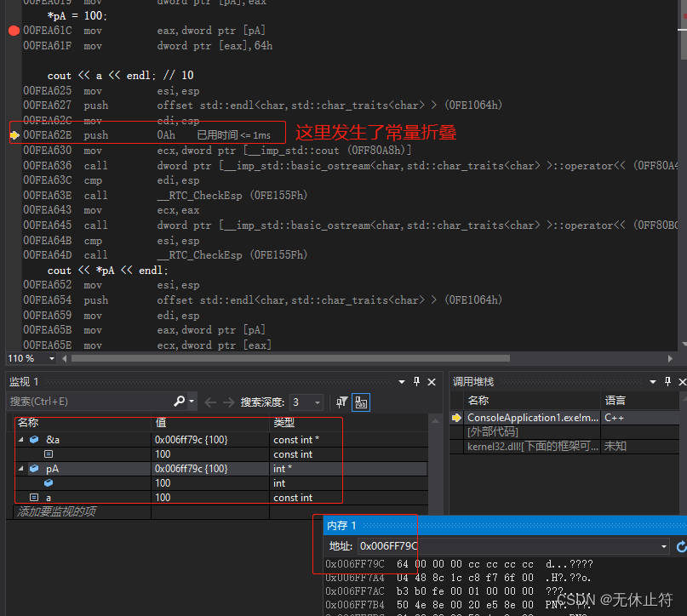Collapse the &a watch entry
Viewport: 687px width, 616px height.
[20, 440]
